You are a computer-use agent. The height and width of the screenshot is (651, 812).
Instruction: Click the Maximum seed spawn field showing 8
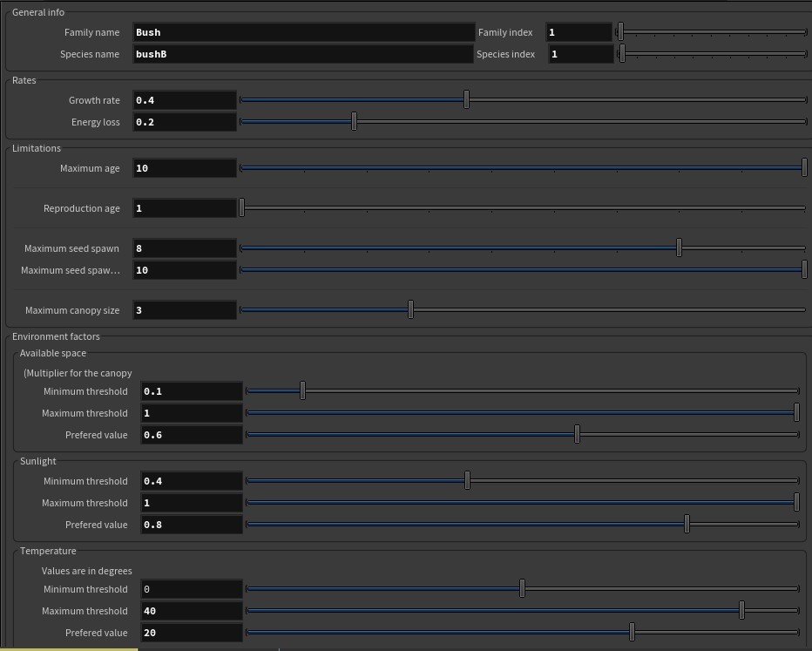[185, 248]
